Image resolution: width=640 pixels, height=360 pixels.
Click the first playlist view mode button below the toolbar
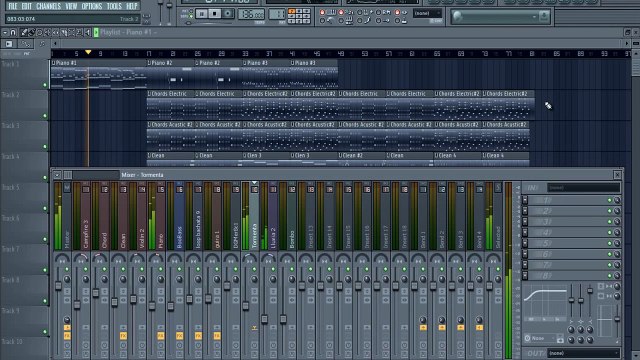(9, 44)
